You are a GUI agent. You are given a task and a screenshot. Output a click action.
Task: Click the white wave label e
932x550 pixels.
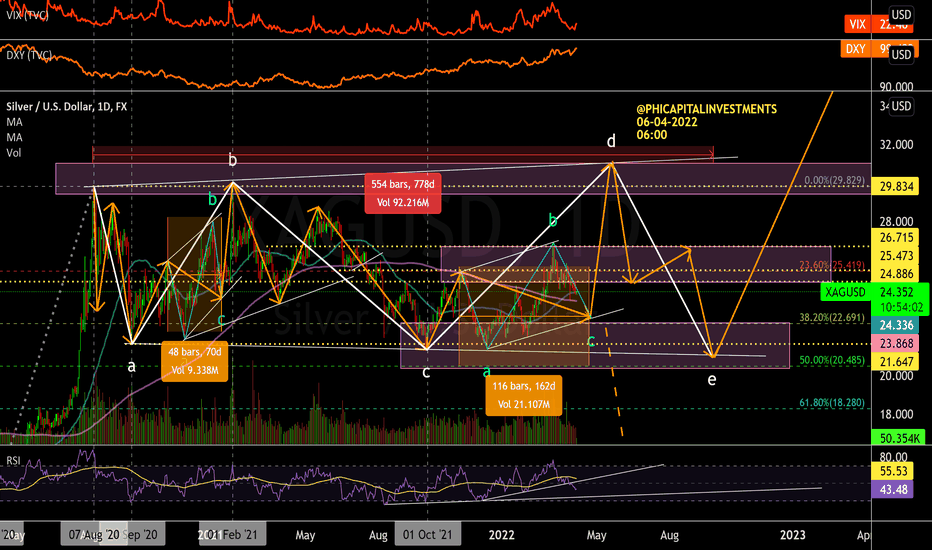711,379
